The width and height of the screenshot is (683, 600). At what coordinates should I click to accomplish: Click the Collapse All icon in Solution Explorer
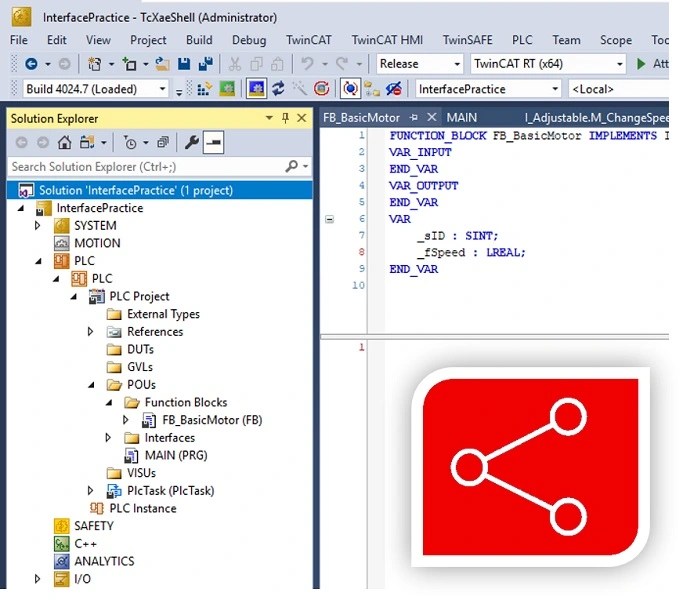[x=163, y=142]
